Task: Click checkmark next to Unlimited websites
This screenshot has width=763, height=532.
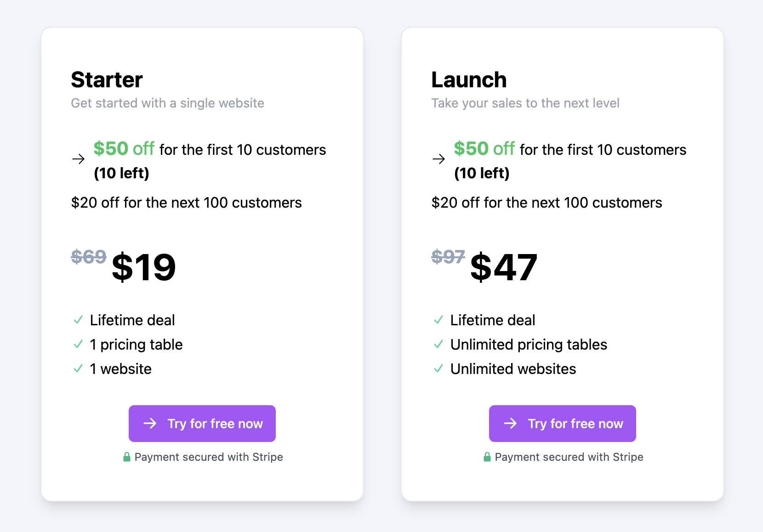Action: [438, 368]
